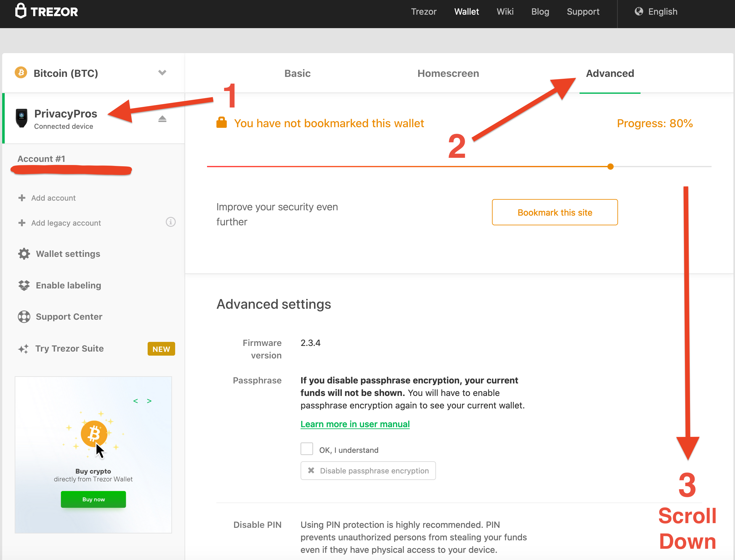
Task: Select the Advanced tab
Action: [610, 73]
